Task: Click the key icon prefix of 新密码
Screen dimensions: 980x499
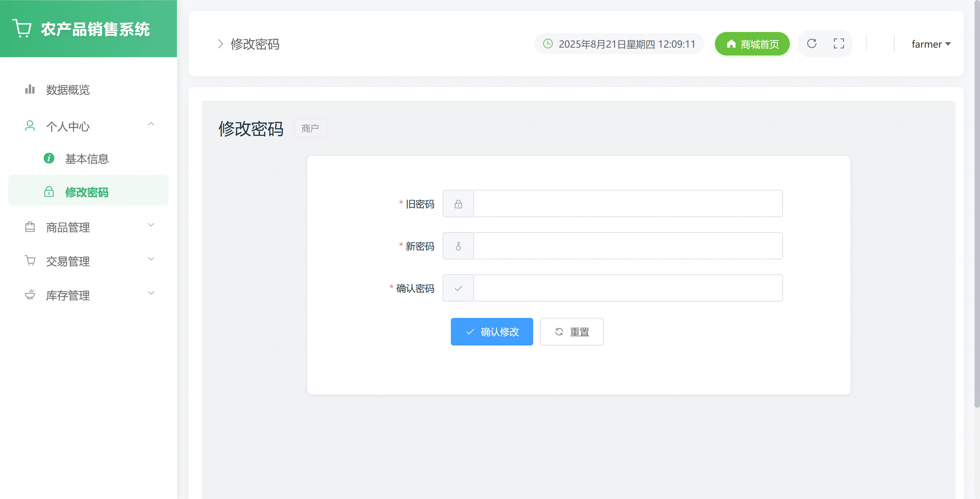Action: tap(458, 246)
